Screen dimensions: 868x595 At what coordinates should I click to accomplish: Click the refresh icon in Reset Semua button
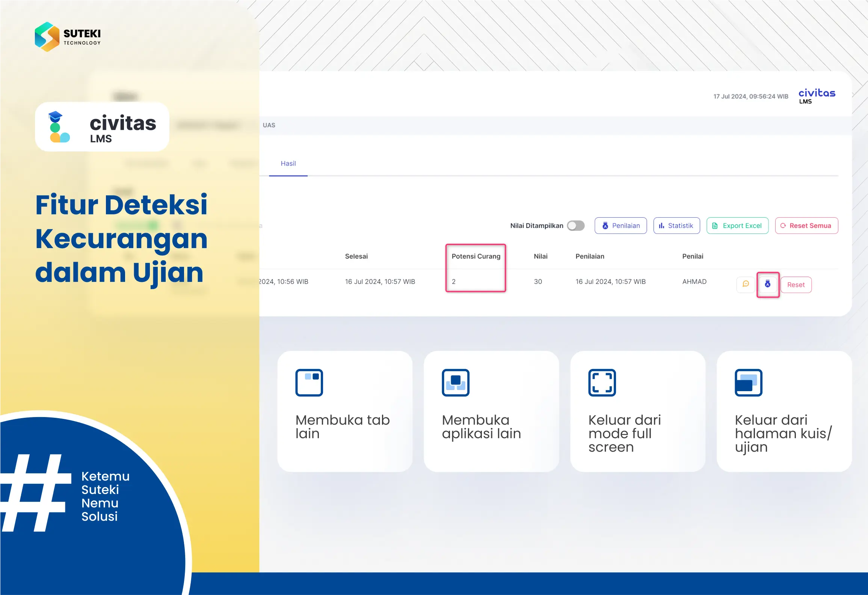[x=783, y=226]
